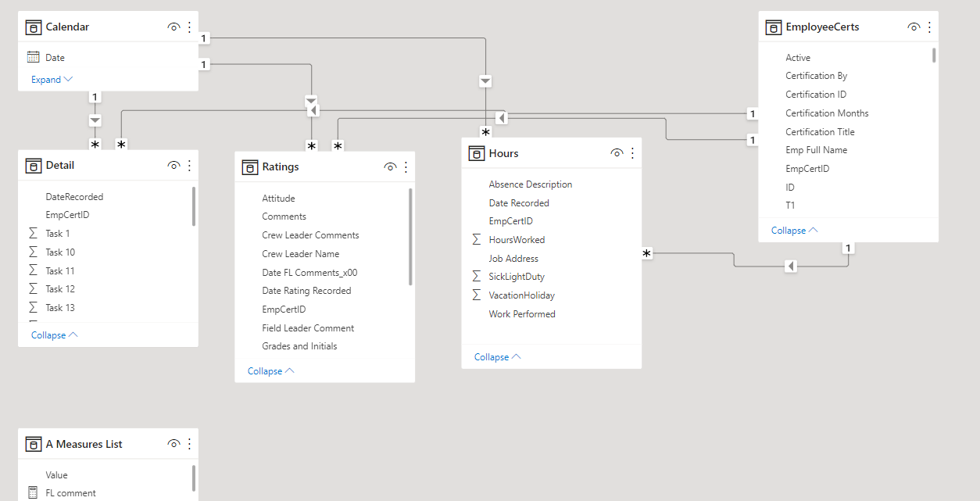Click the sigma icon next to HoursWorked
980x501 pixels.
[x=477, y=239]
